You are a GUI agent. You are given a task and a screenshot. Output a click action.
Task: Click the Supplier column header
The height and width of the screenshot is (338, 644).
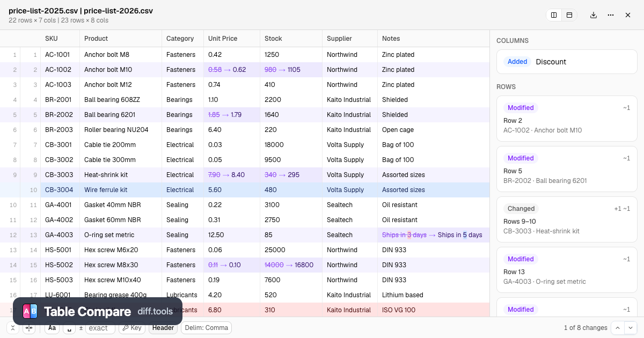pos(350,39)
